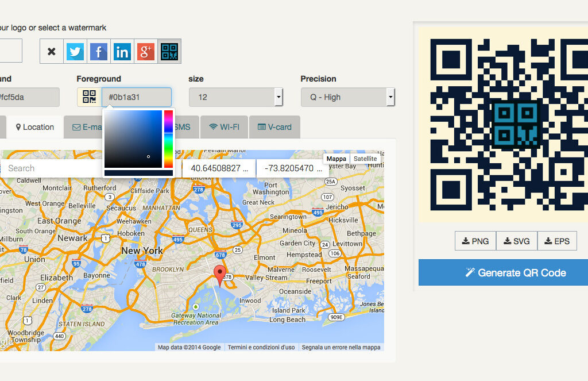
Task: Switch the map back to Mappa view
Action: coord(336,159)
